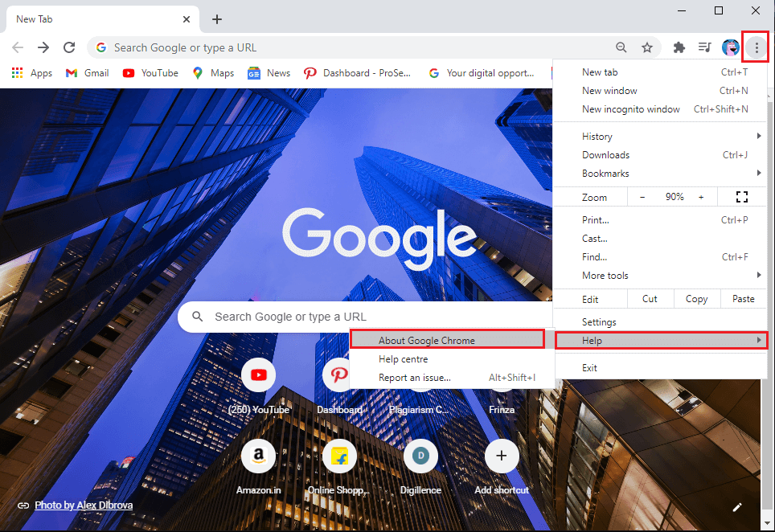Click the Add shortcut button
Screen dimensions: 775x532
(501, 456)
